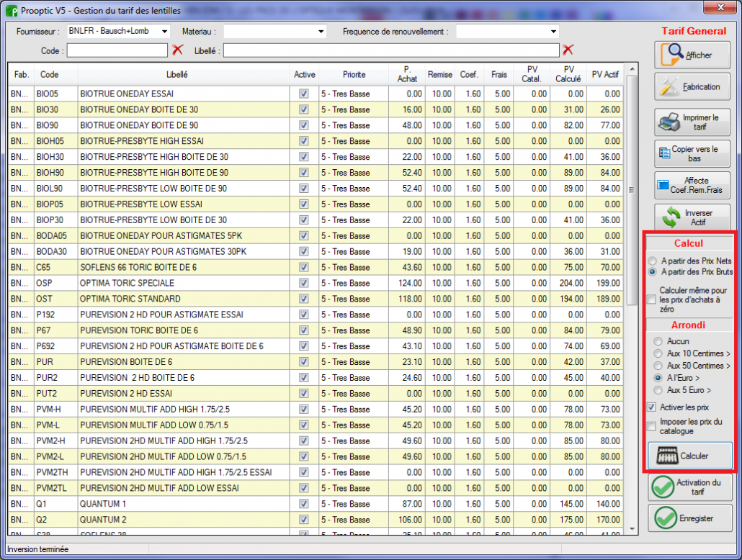
Task: Click the Active column header
Action: pyautogui.click(x=304, y=74)
